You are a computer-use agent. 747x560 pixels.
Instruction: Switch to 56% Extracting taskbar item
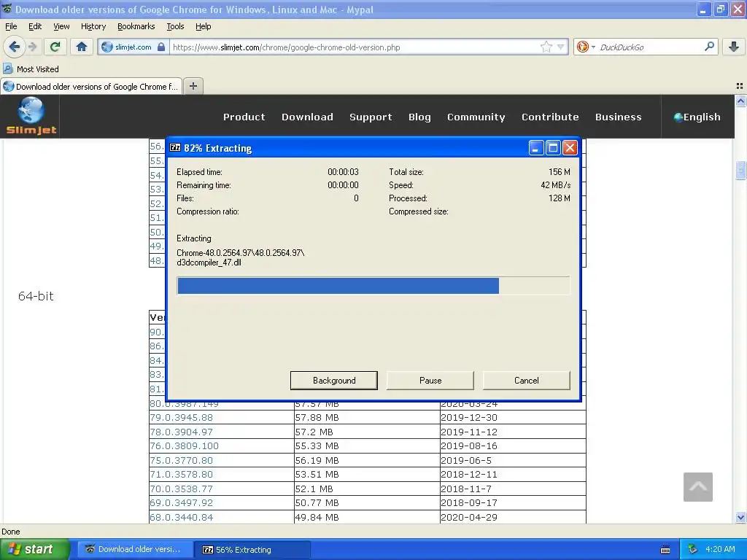click(x=253, y=549)
